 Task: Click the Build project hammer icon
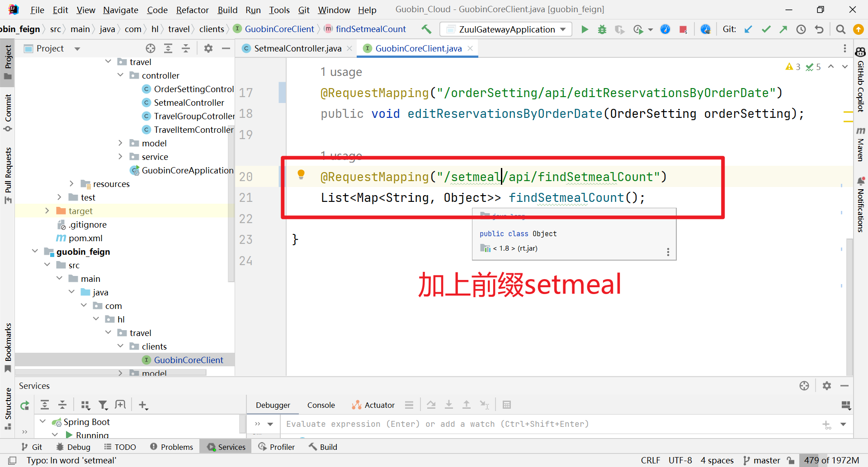coord(426,29)
